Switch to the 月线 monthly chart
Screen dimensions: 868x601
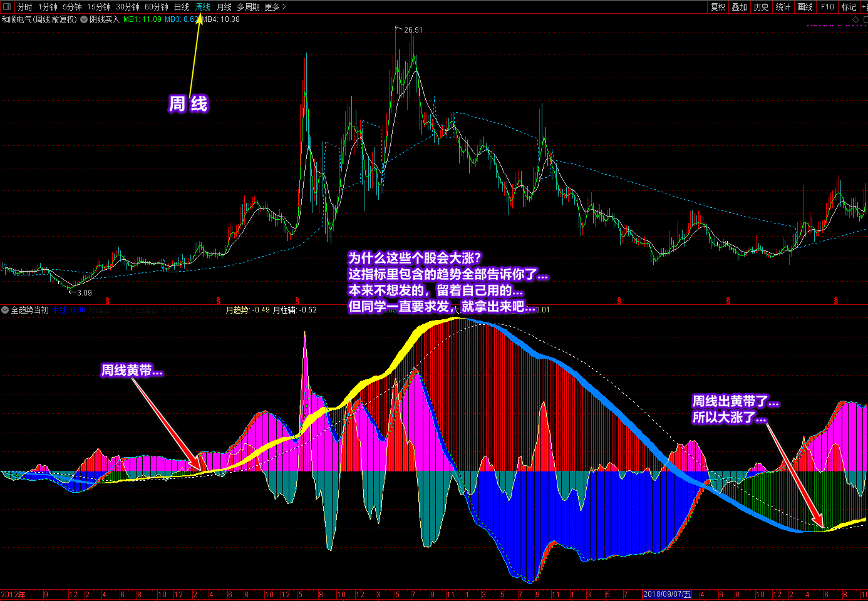coord(224,7)
